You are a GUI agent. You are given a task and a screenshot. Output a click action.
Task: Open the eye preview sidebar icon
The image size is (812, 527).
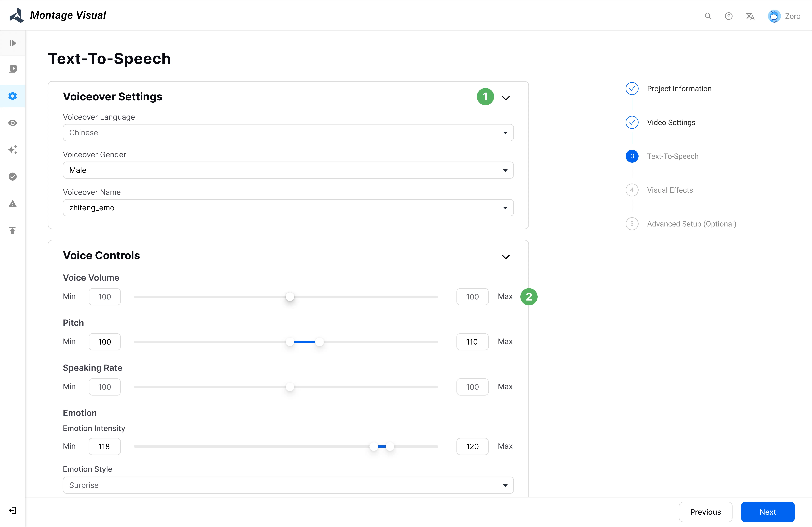(x=13, y=123)
